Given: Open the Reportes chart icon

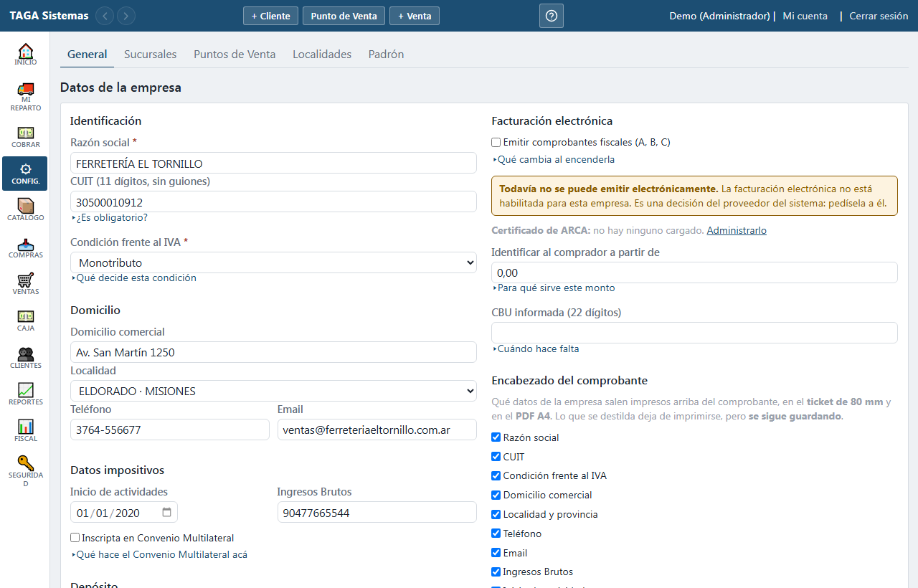Looking at the screenshot, I should point(25,394).
